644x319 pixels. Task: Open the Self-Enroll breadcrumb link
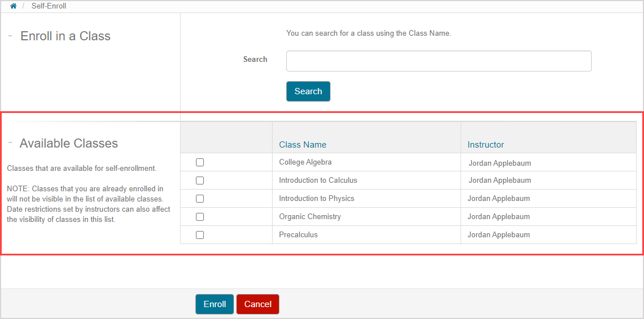(x=49, y=6)
